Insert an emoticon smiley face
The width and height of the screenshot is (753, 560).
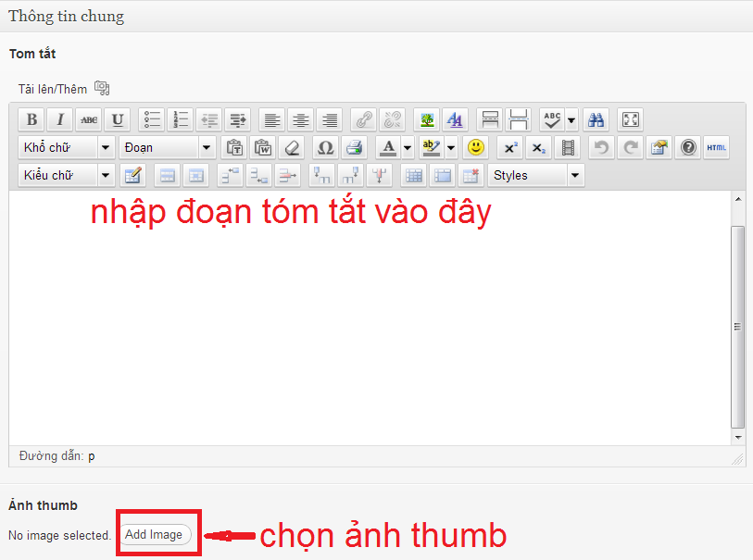(476, 147)
